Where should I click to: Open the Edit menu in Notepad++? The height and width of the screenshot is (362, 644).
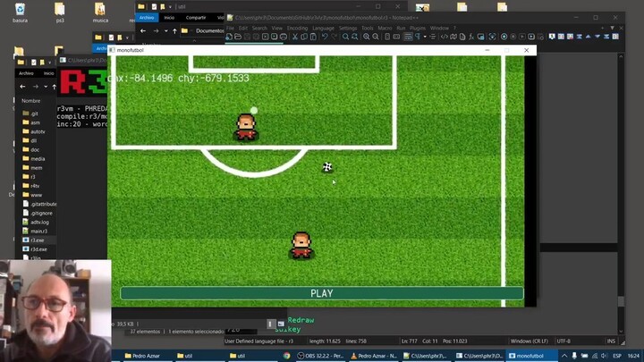coord(243,28)
